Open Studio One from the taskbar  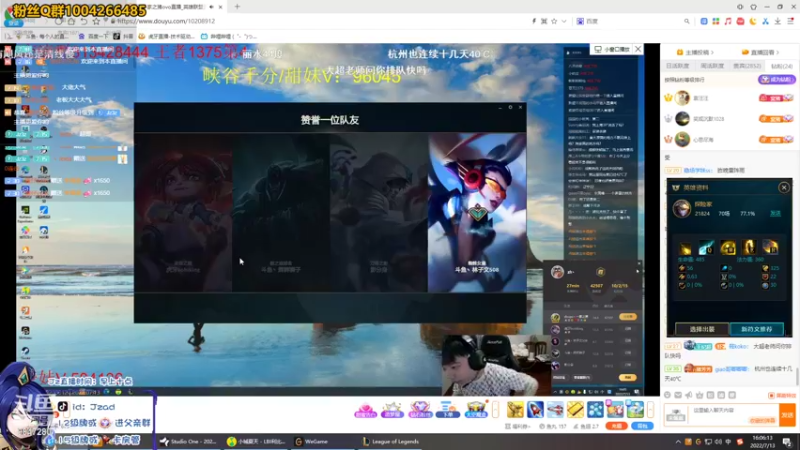coord(188,442)
